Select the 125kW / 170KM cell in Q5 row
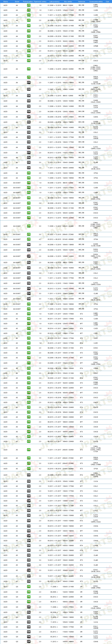Viewport: 112px width, 644px height. 68,607
